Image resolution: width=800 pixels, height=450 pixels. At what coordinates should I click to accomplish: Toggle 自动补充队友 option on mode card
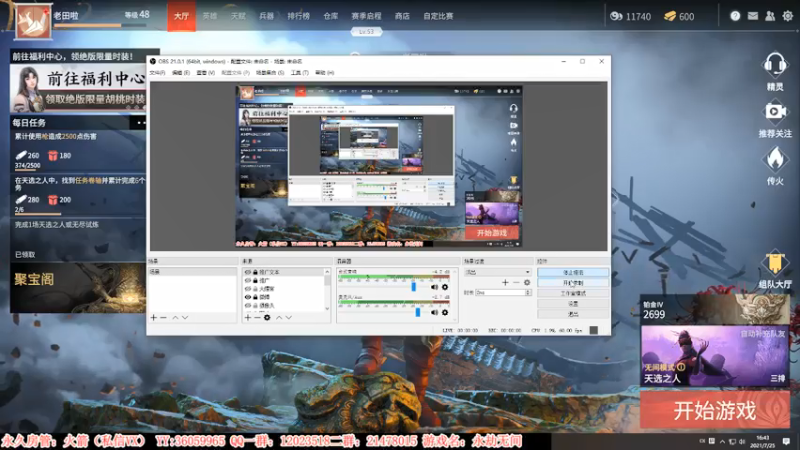point(763,334)
